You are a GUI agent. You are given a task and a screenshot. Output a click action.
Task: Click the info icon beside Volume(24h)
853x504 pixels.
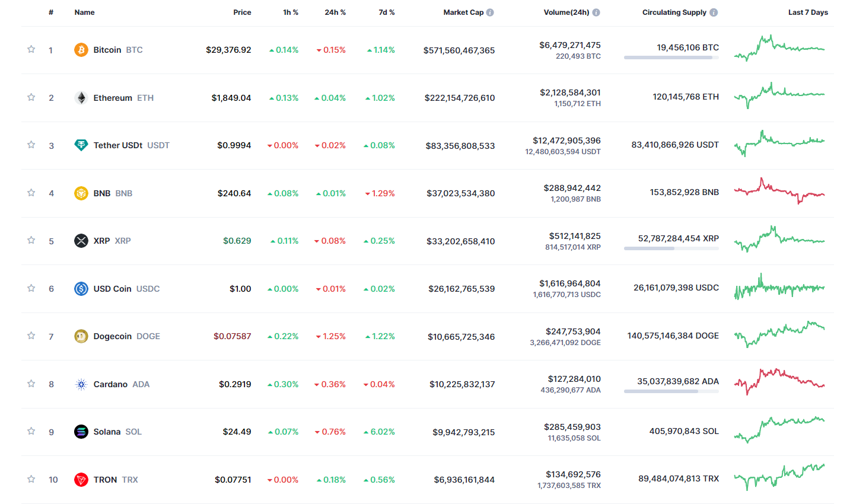[596, 12]
